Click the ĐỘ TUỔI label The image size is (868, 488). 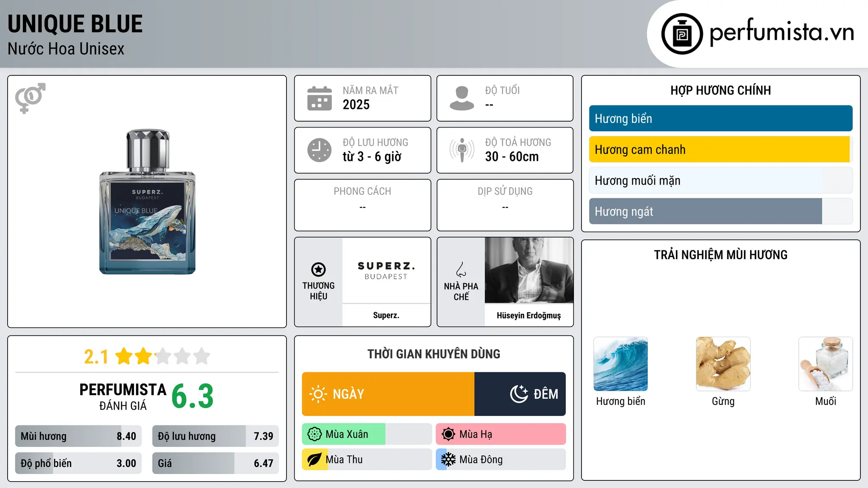tap(502, 90)
